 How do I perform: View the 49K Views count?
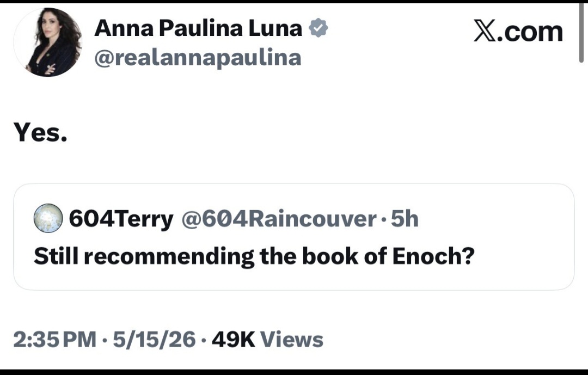pyautogui.click(x=267, y=340)
